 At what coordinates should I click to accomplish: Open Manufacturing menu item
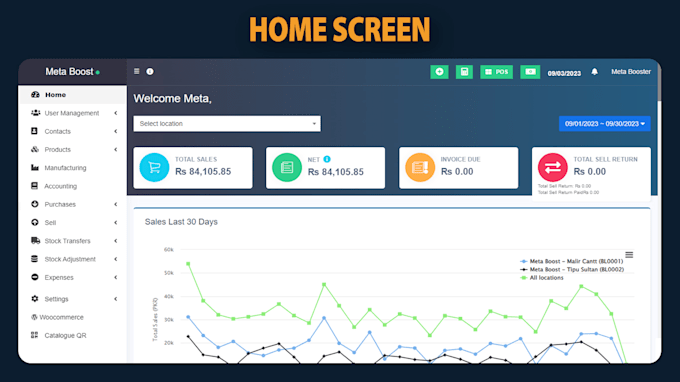pos(73,167)
